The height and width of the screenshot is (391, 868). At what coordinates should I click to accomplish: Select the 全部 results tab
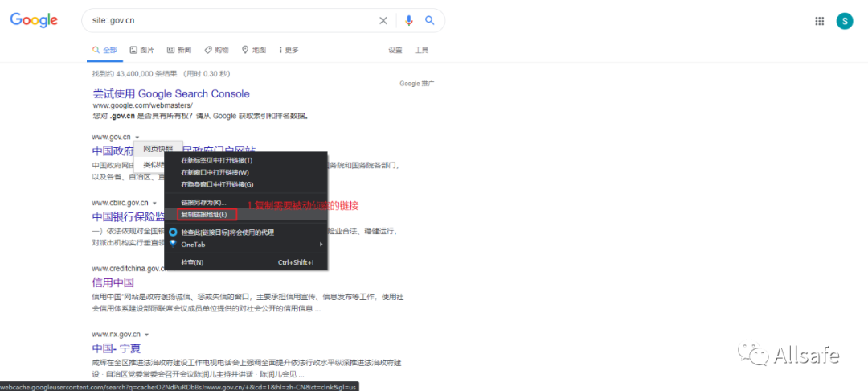click(x=104, y=50)
